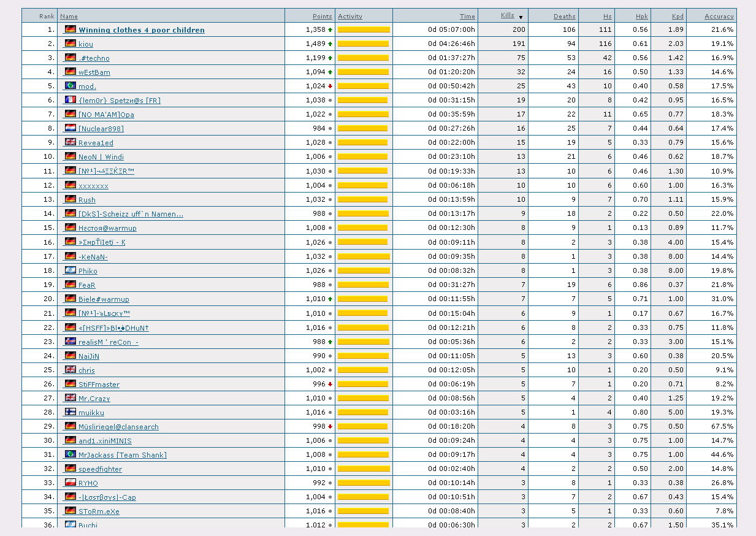Click green up arrow in wEstBam's points
This screenshot has height=536, width=756.
click(x=330, y=72)
